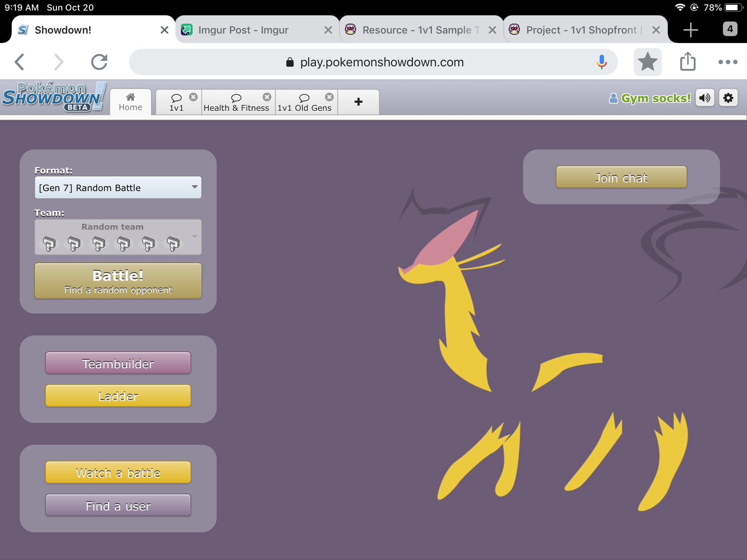Open the Home tab
This screenshot has width=747, height=560.
(x=130, y=102)
